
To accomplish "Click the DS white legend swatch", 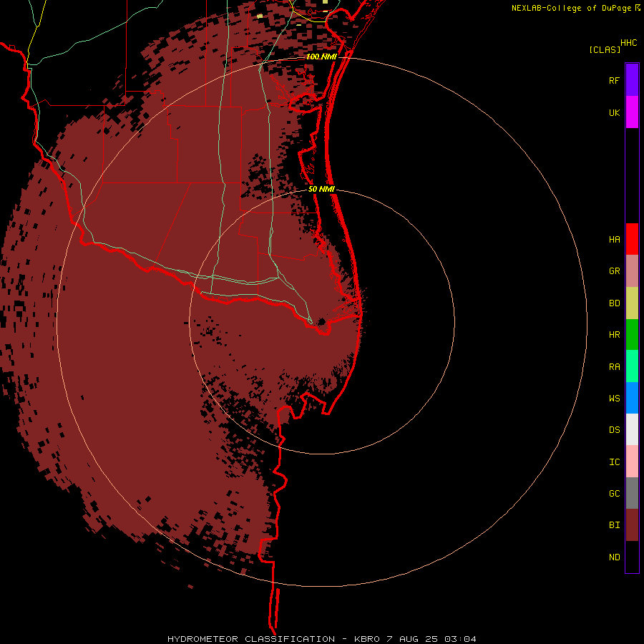I will 632,429.
